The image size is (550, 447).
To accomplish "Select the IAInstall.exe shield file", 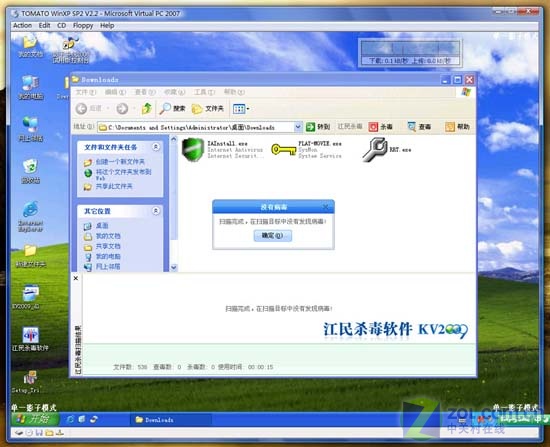I will point(223,149).
